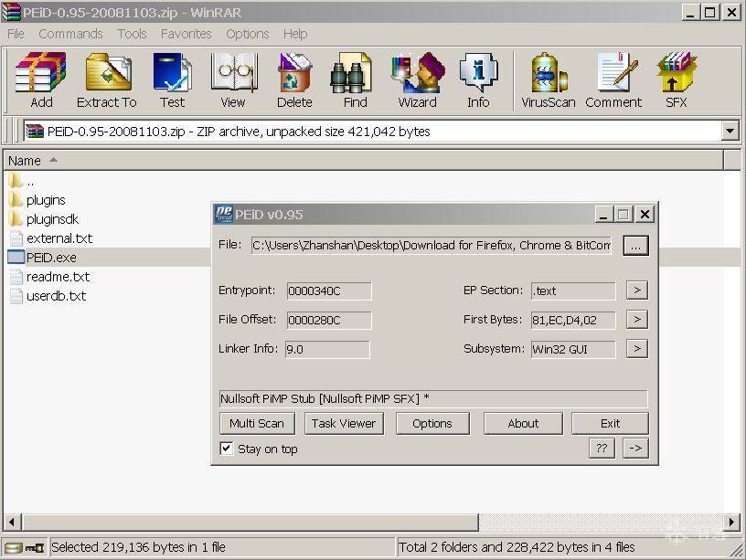Select the plugins folder
Image resolution: width=746 pixels, height=560 pixels.
click(37, 200)
